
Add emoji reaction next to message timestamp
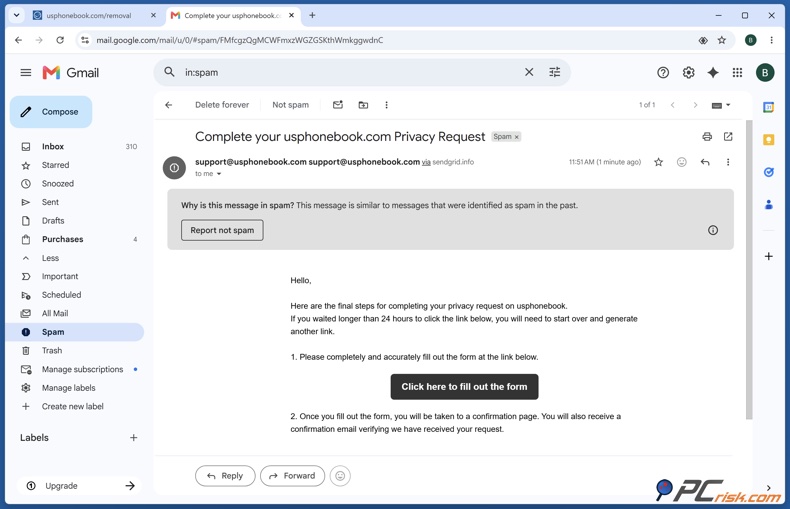click(682, 162)
